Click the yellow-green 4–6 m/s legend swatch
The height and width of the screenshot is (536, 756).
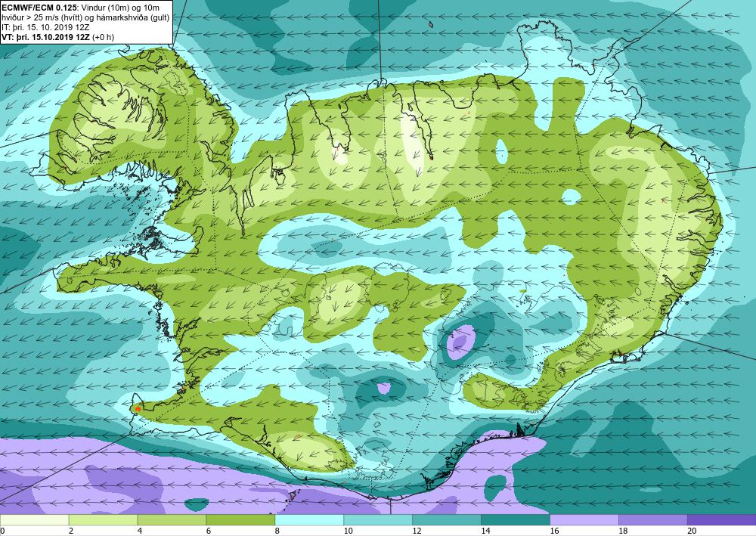pos(172,520)
